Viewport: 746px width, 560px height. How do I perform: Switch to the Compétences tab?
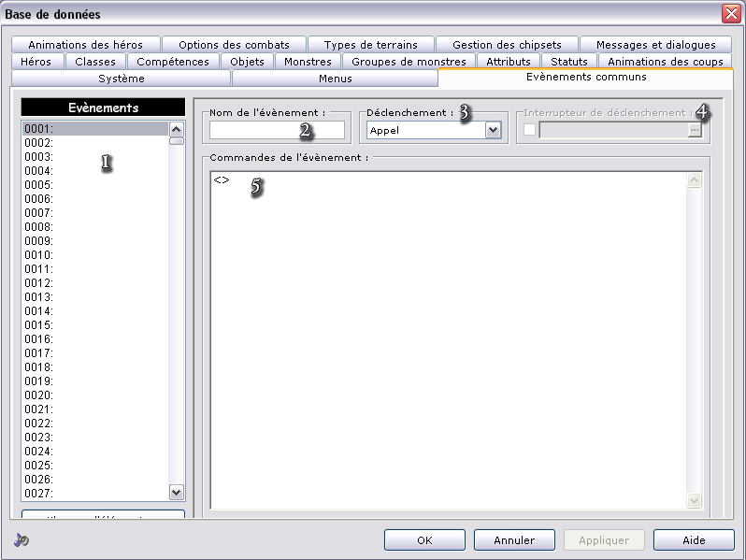click(173, 62)
